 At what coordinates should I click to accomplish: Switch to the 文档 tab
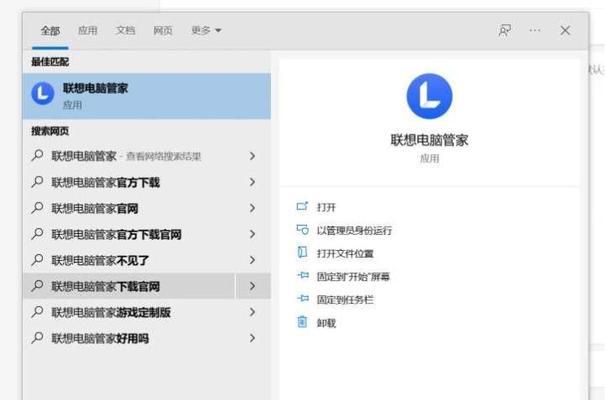coord(125,30)
